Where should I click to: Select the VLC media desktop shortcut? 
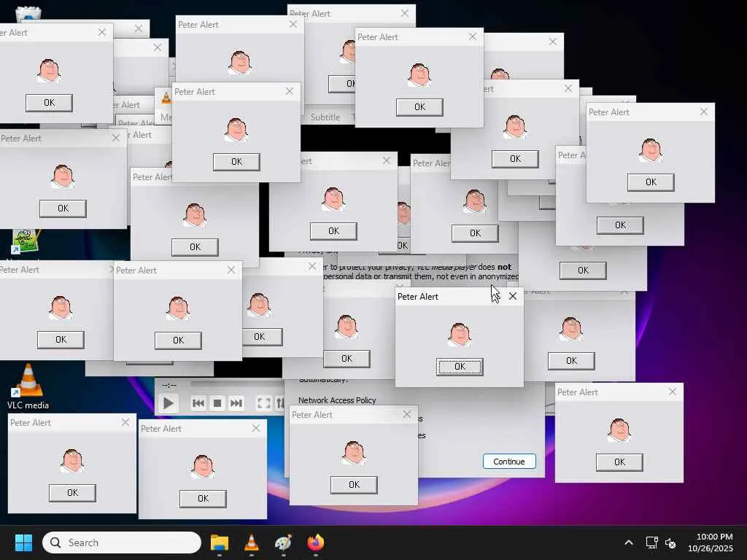(x=28, y=386)
